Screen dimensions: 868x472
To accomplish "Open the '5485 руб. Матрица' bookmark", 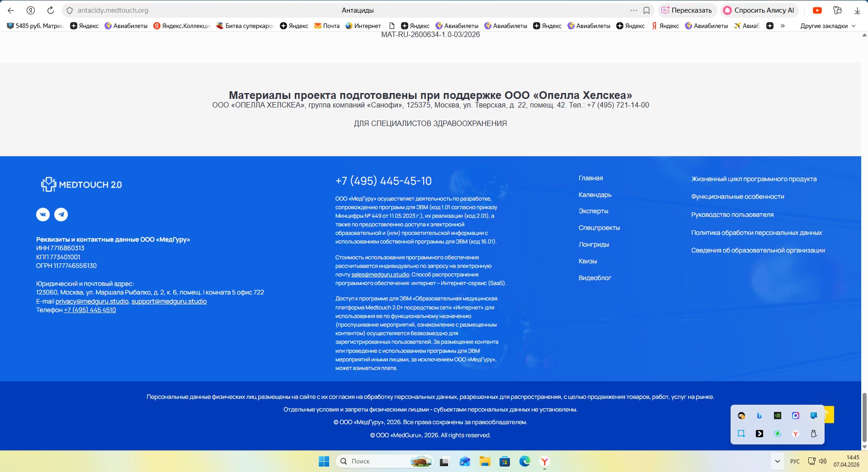I will click(35, 26).
